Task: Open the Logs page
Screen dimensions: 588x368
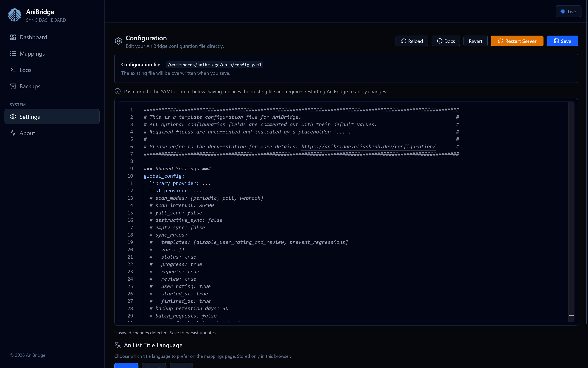Action: point(52,70)
